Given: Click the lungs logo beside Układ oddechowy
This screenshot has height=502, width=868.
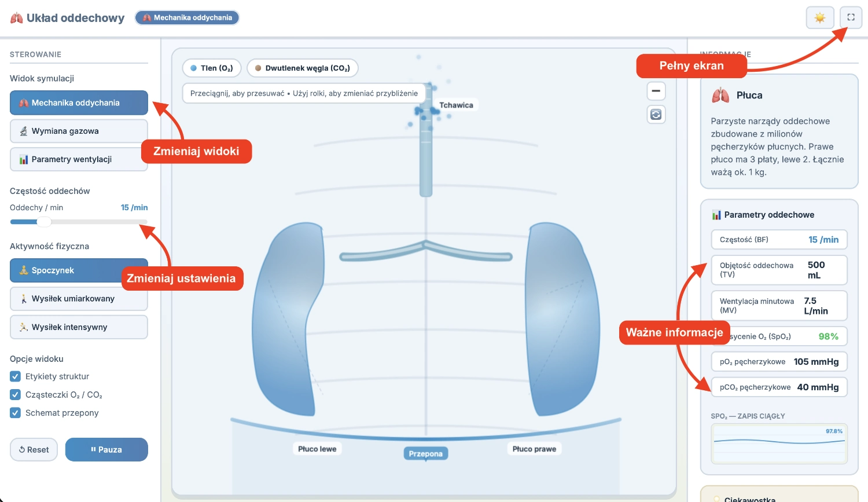Looking at the screenshot, I should [x=16, y=18].
